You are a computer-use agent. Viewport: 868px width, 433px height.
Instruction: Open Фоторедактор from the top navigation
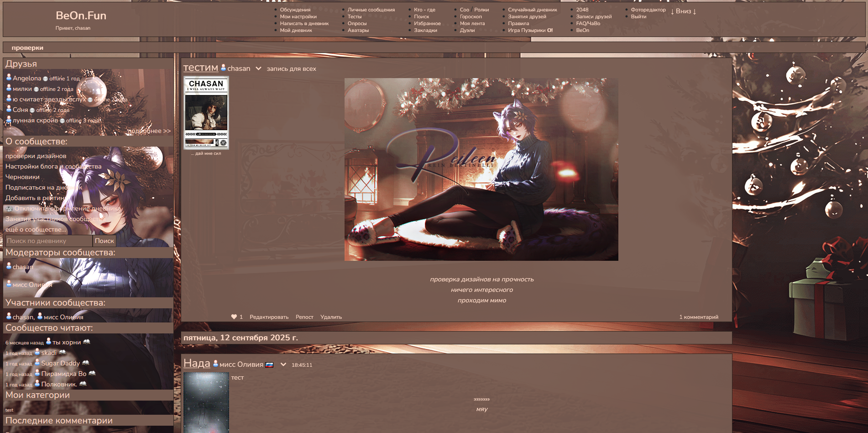pos(648,10)
